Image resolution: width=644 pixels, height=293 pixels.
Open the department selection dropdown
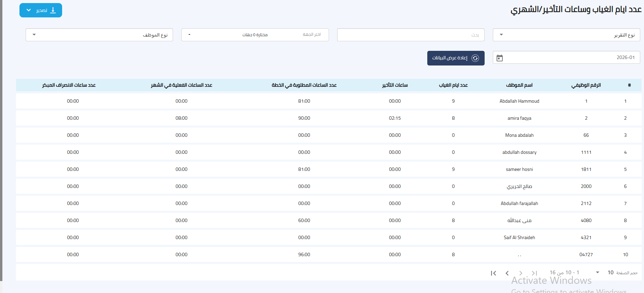click(255, 35)
